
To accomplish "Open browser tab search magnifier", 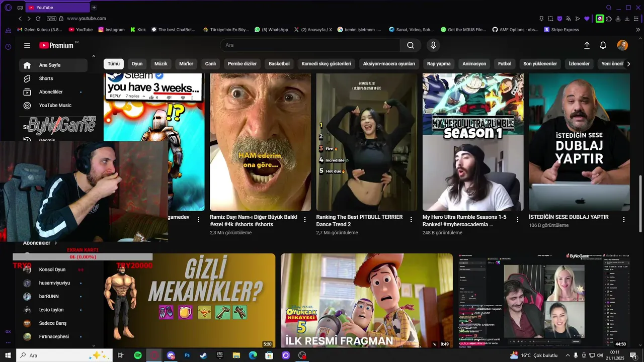I will pos(609,8).
